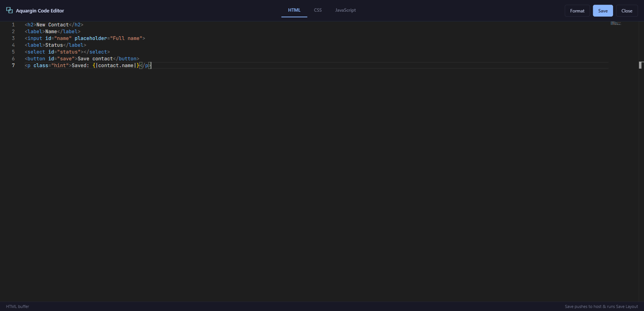This screenshot has height=311, width=644.
Task: Place cursor in the "New Contact" heading text
Action: 52,25
